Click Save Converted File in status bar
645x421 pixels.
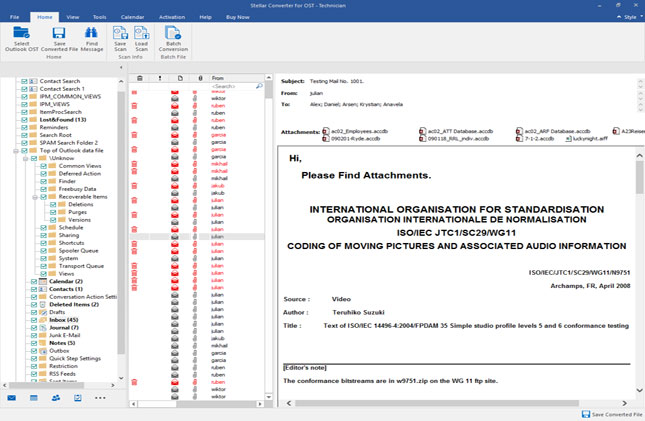612,414
